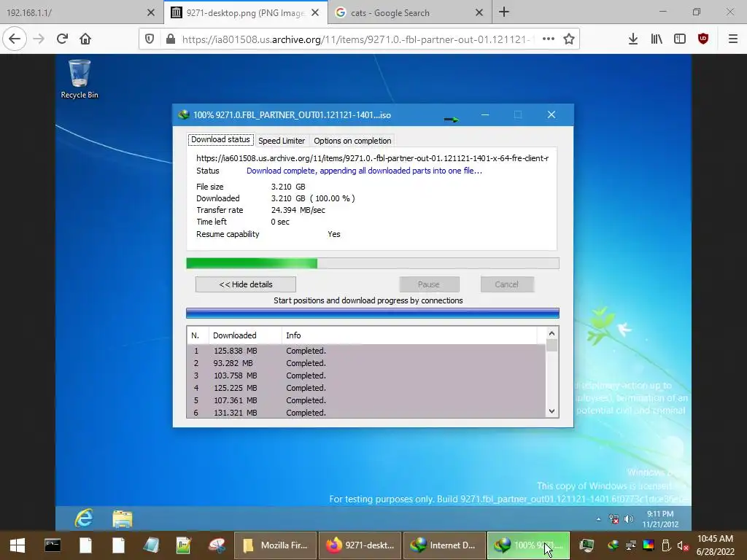The height and width of the screenshot is (560, 747).
Task: Open the green notepad editor taskbar icon
Action: click(x=183, y=545)
